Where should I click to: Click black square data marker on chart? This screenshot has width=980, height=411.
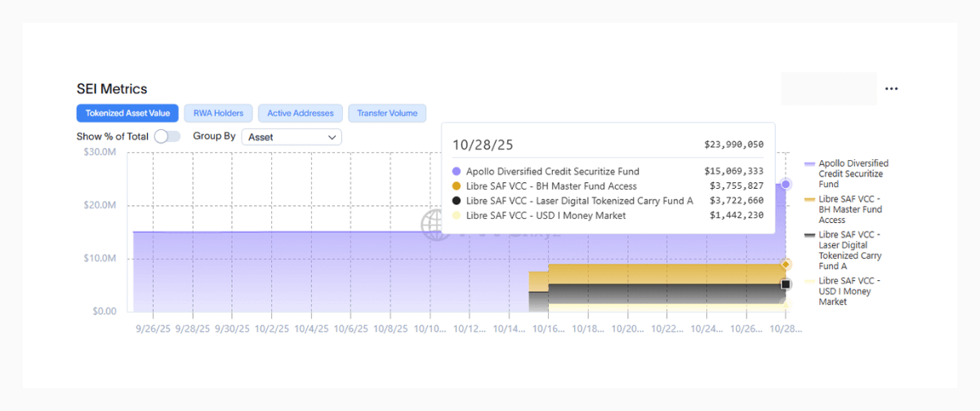point(786,284)
